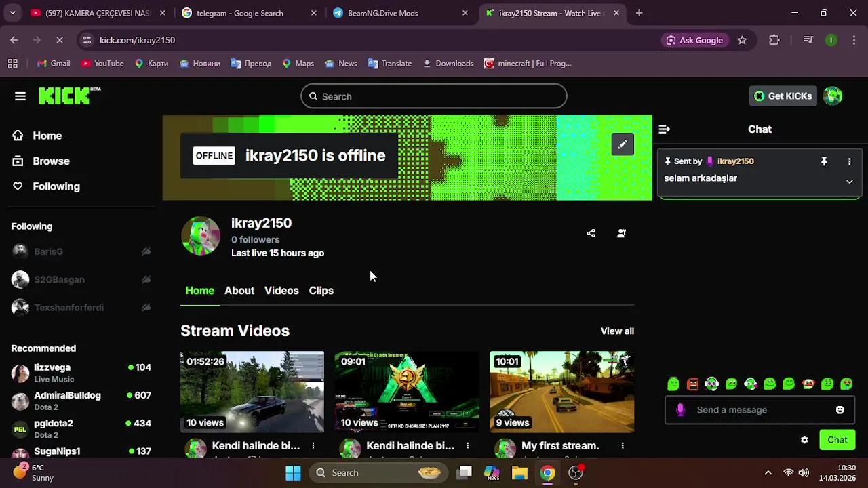The width and height of the screenshot is (868, 488).
Task: Click the share channel icon
Action: click(x=591, y=233)
